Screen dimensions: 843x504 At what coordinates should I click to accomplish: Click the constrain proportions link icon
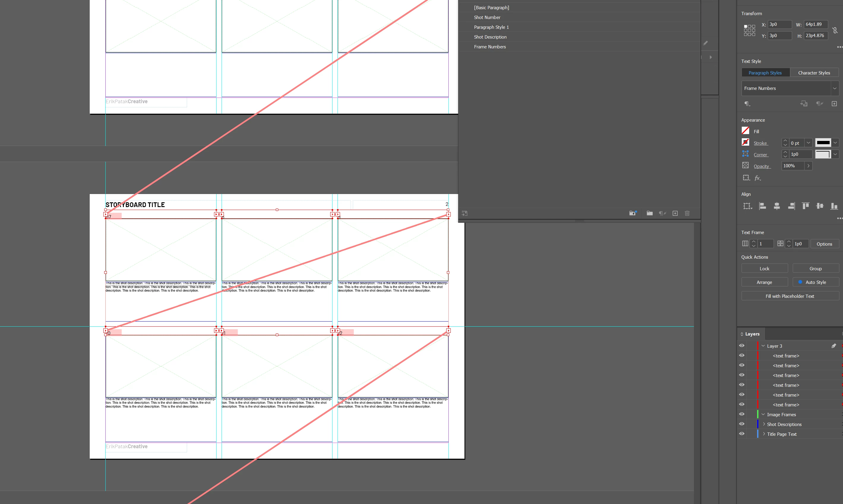click(835, 30)
